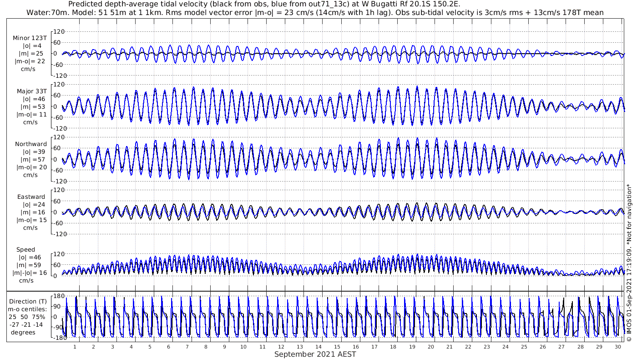
Task: Click day tick '18' on the date axis
Action: [393, 347]
